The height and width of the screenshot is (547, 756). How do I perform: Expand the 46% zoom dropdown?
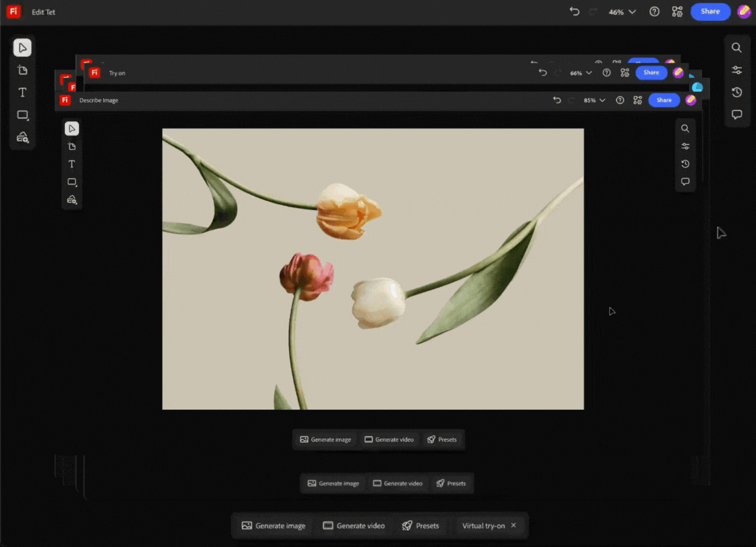pos(622,12)
